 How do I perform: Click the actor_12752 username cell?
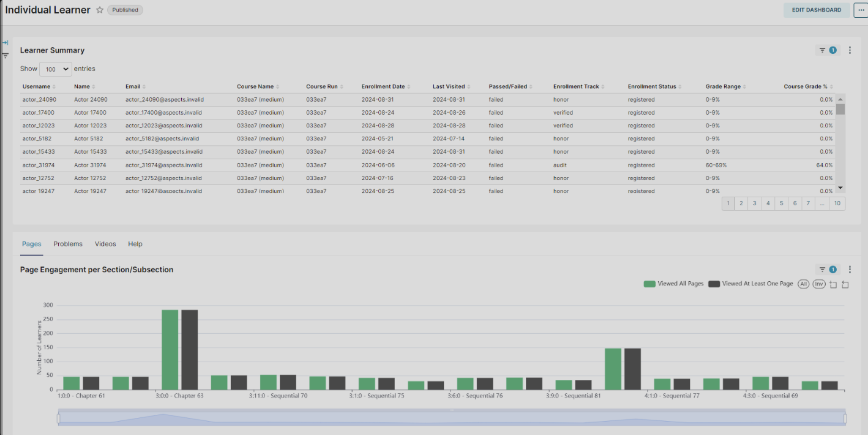click(x=39, y=178)
